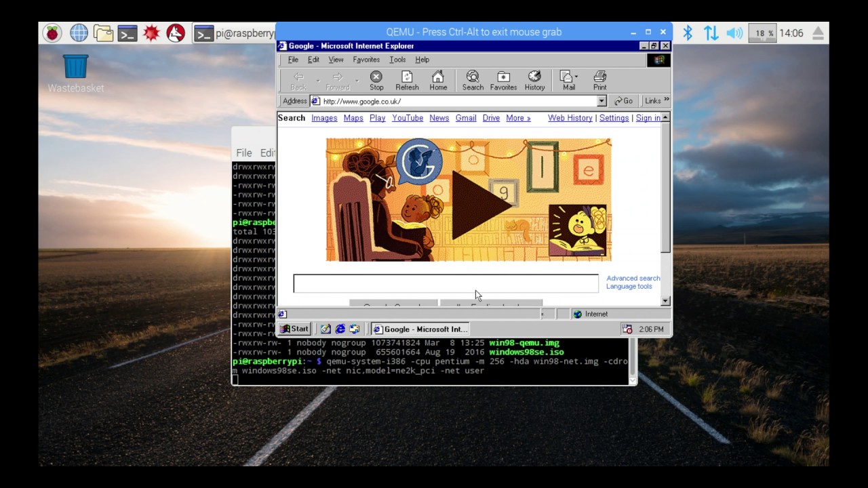Image resolution: width=868 pixels, height=488 pixels.
Task: Open the File menu of the terminal window
Action: coord(243,153)
